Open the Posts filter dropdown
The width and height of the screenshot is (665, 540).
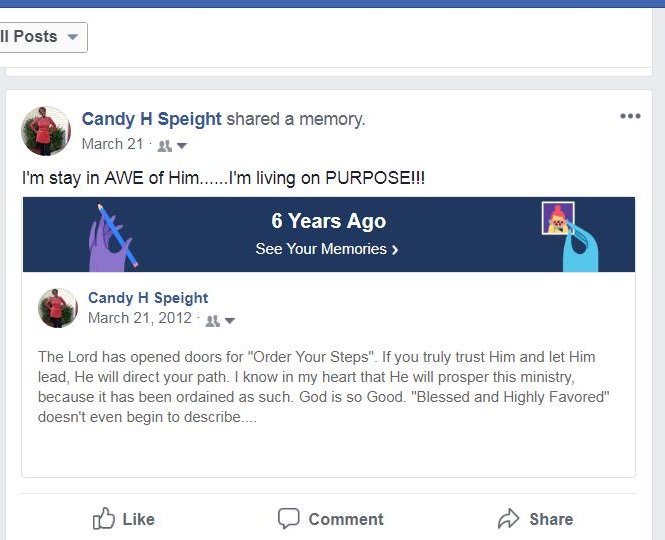(43, 37)
